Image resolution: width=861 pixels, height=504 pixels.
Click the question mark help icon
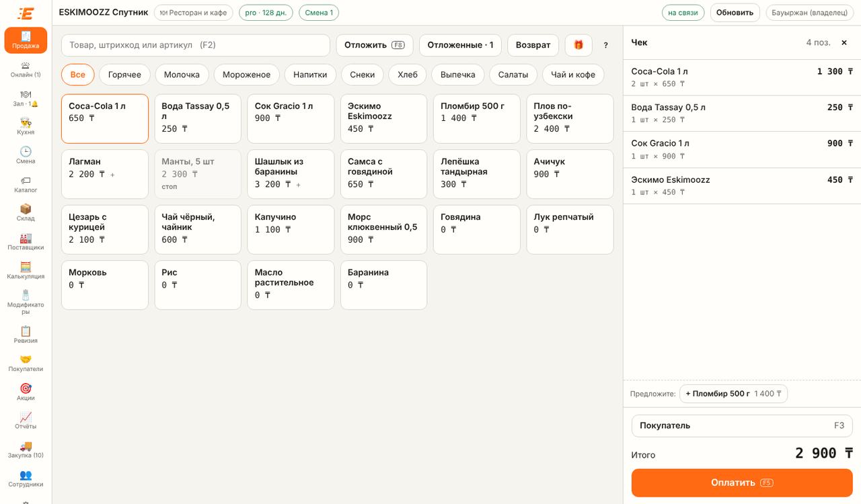(605, 45)
